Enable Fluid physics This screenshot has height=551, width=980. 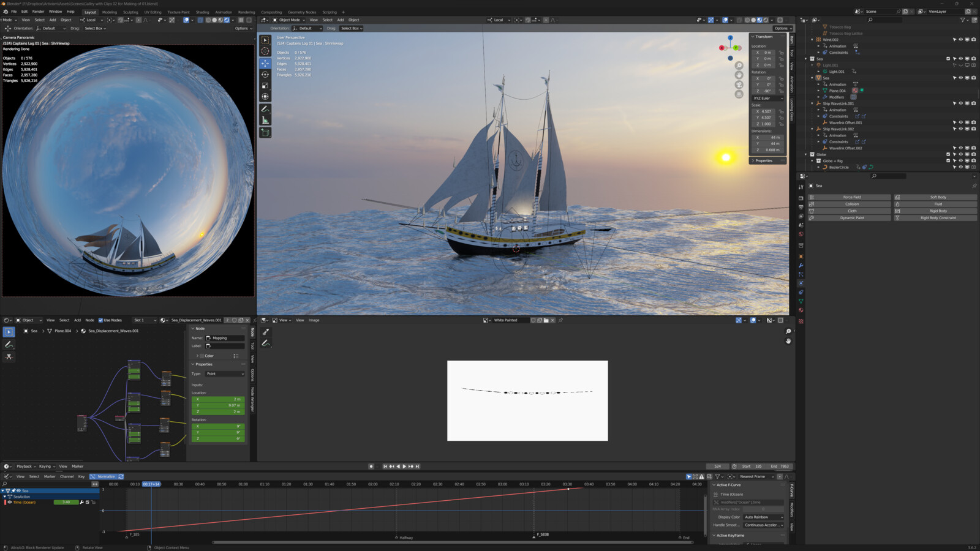(x=935, y=204)
